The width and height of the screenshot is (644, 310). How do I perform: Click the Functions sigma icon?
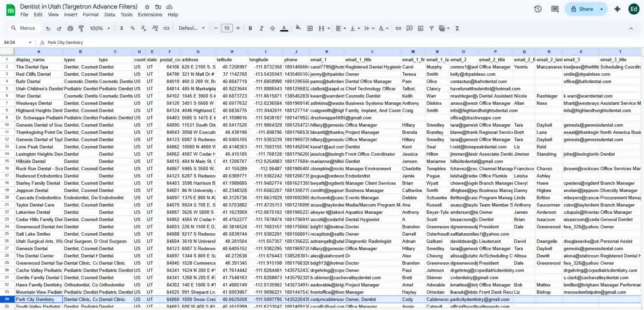457,28
